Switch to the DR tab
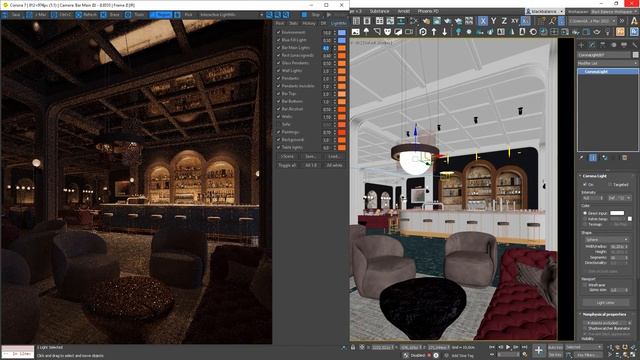640x360 pixels. click(x=323, y=23)
